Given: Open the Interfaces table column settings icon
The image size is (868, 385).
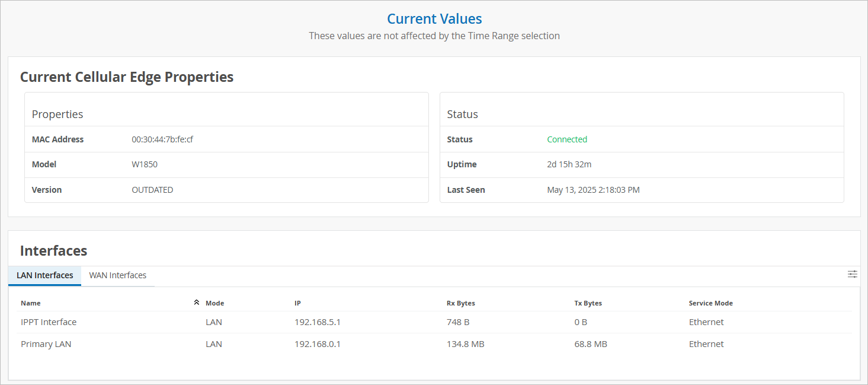Looking at the screenshot, I should 852,274.
